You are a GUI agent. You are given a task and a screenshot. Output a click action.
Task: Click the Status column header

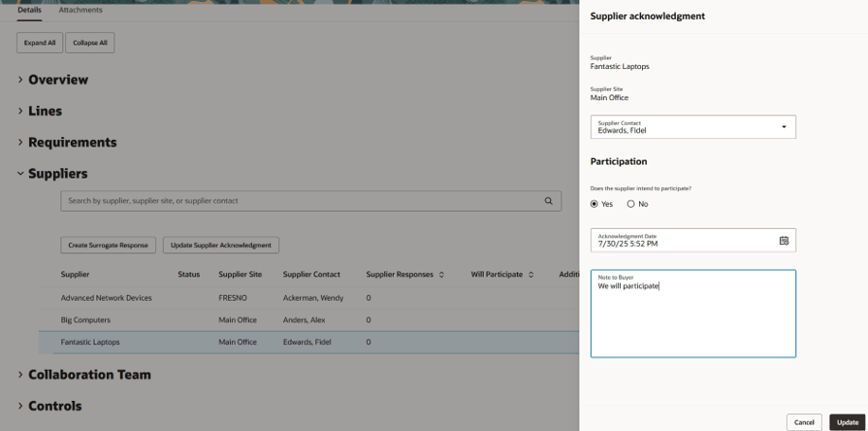(x=189, y=274)
